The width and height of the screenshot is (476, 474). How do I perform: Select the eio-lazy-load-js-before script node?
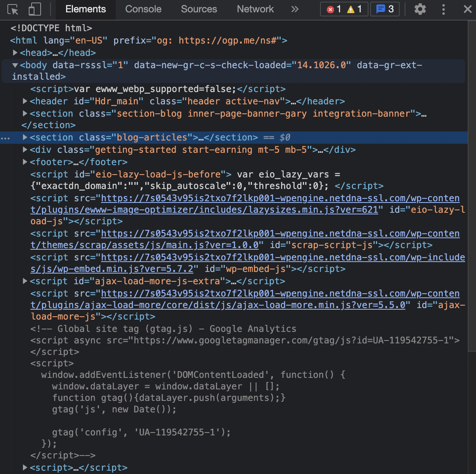207,180
